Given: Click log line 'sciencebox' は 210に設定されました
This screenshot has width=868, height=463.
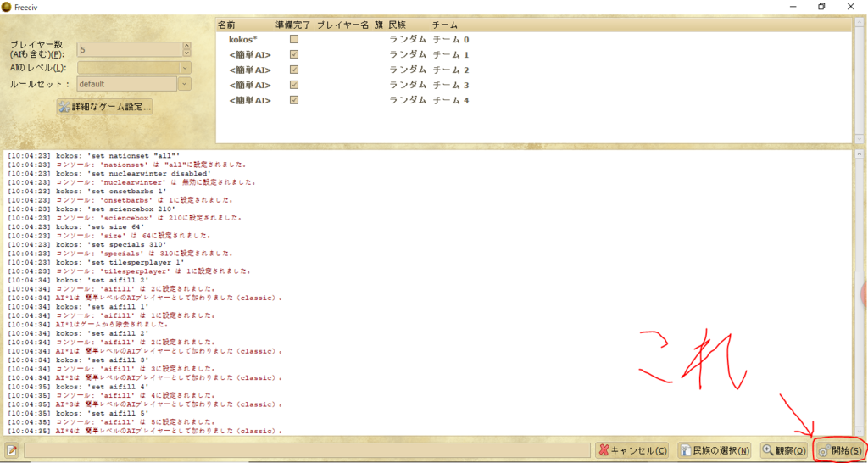Looking at the screenshot, I should point(125,218).
